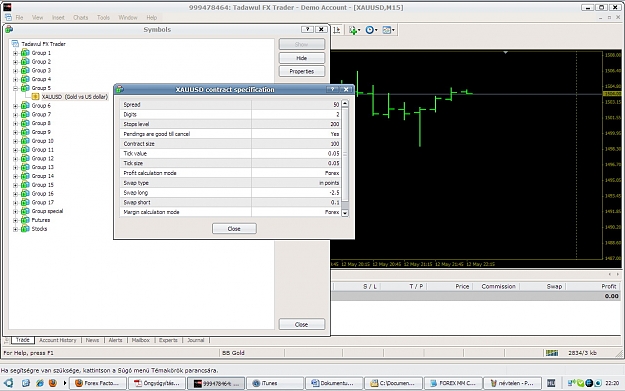Click the Group 7 folder icon
Viewport: 625px width, 391px height.
25,114
